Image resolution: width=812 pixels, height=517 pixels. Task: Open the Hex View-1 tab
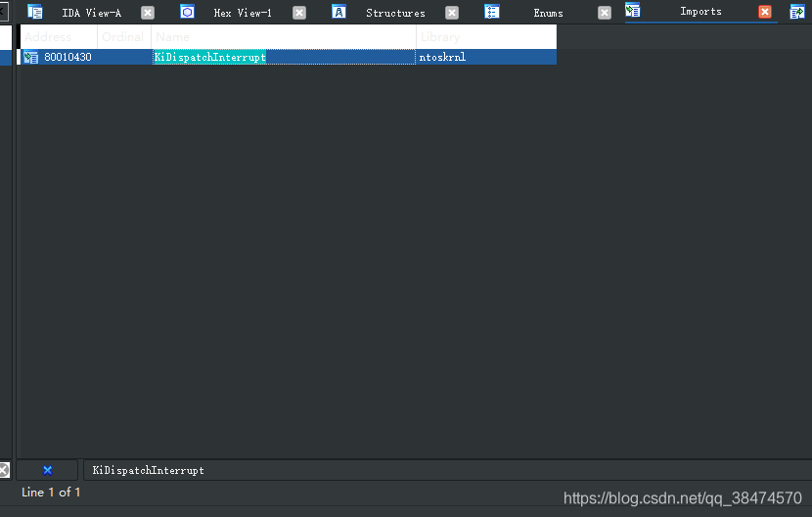(x=243, y=13)
